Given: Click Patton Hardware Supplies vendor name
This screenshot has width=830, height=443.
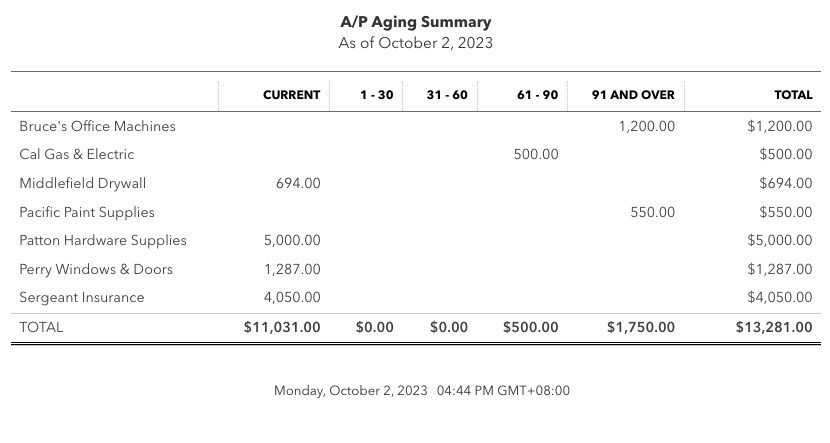Looking at the screenshot, I should 103,240.
